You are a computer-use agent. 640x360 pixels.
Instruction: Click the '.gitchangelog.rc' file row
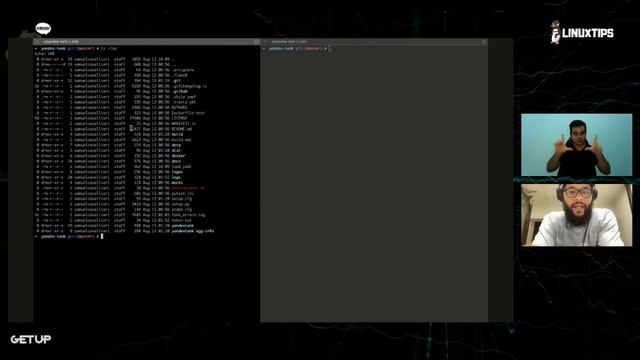coord(121,86)
